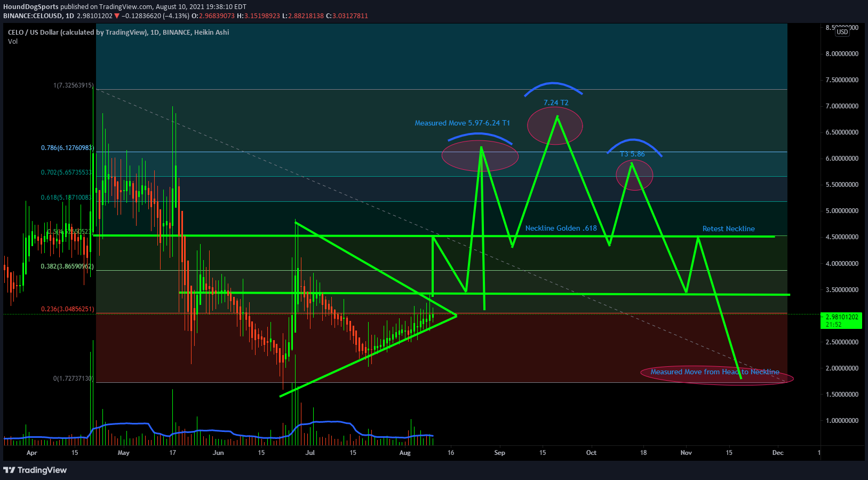Click the 3.50000000 price axis label
This screenshot has width=868, height=480.
coord(842,290)
